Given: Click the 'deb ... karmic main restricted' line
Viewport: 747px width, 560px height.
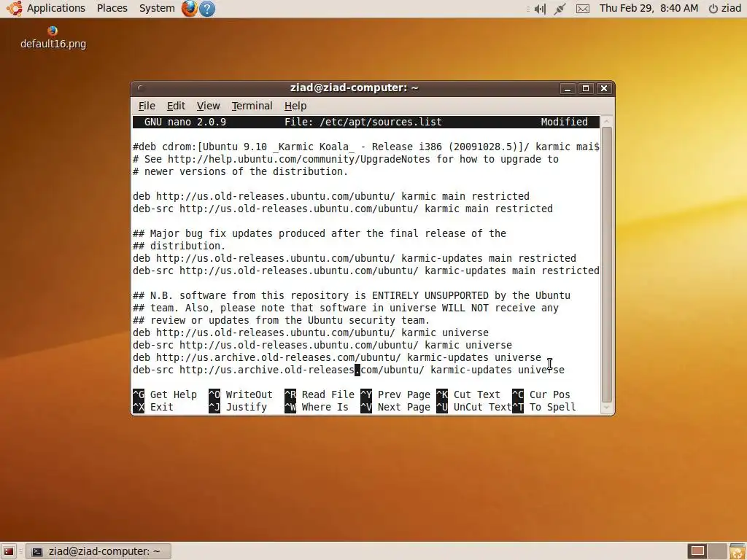Looking at the screenshot, I should pos(331,196).
